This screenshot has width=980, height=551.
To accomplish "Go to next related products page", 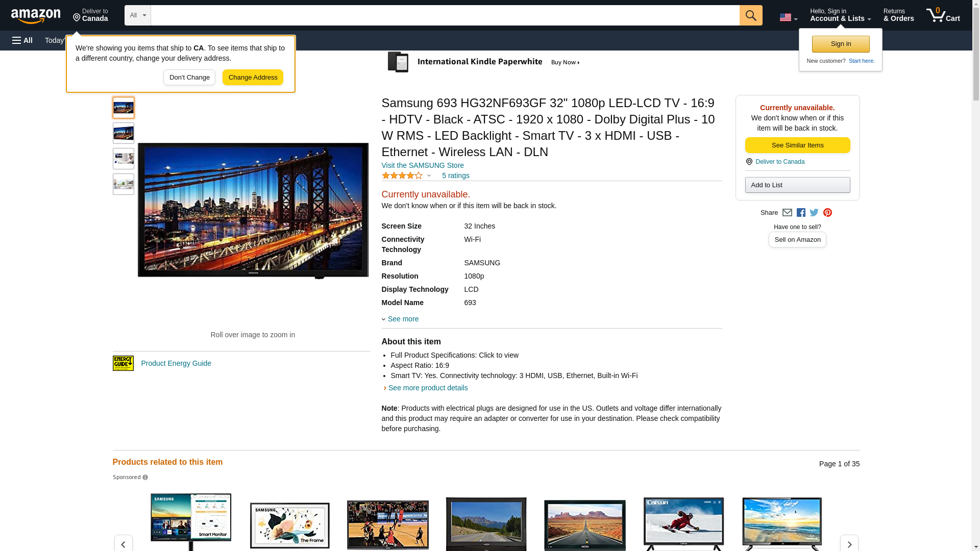I will (x=849, y=544).
